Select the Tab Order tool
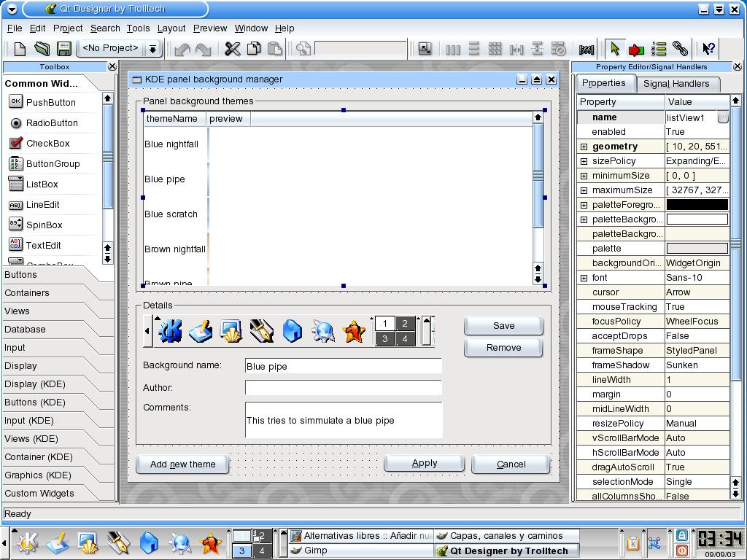 click(659, 49)
